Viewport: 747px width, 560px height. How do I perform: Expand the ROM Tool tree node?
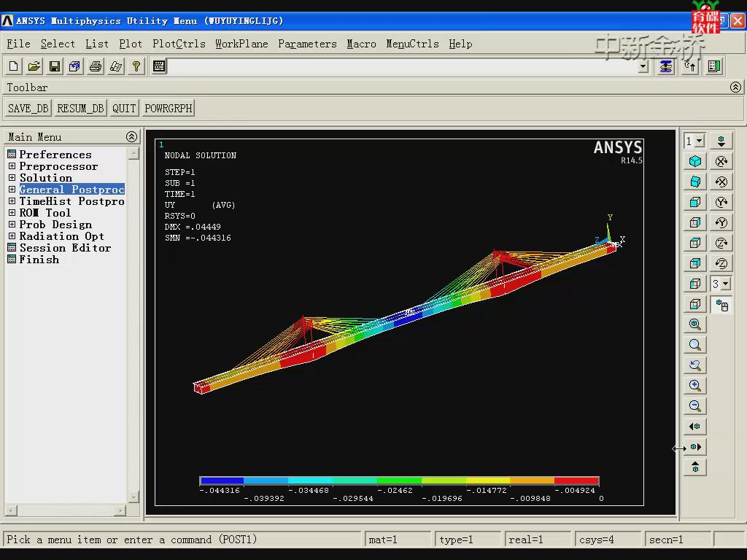click(12, 213)
